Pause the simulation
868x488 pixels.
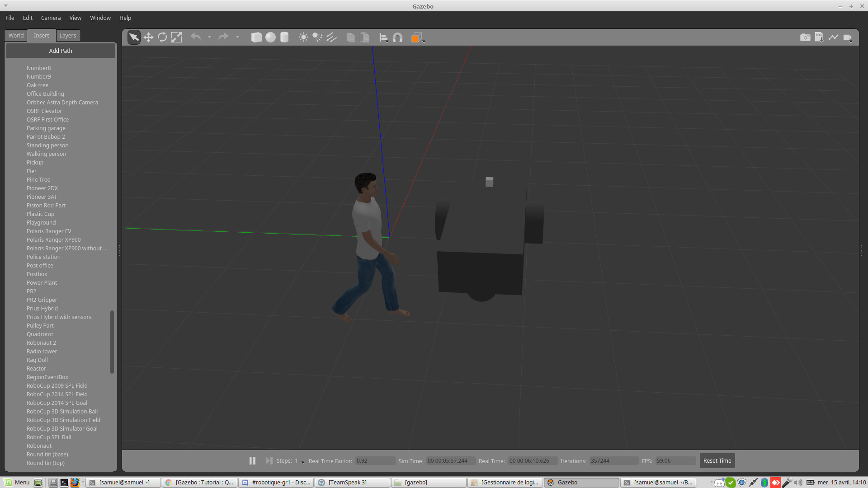coord(252,460)
